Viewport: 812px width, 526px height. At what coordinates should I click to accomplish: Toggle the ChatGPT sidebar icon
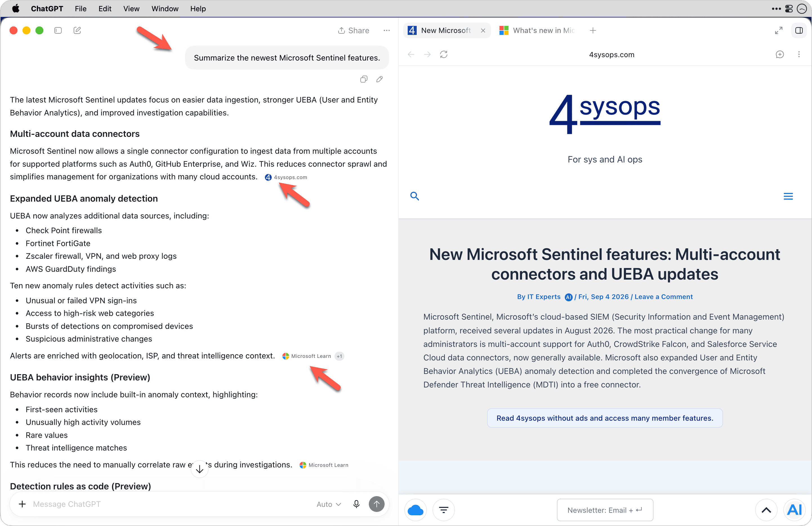[58, 30]
